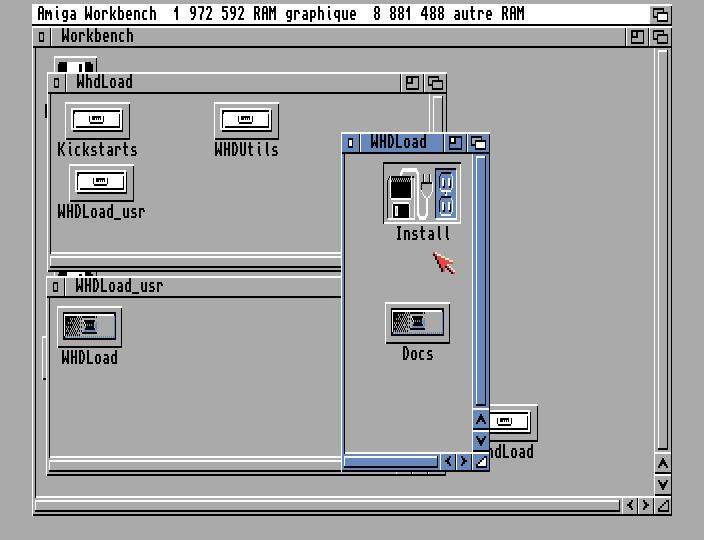Click Workbench window scroll up arrow
704x540 pixels.
pyautogui.click(x=663, y=464)
